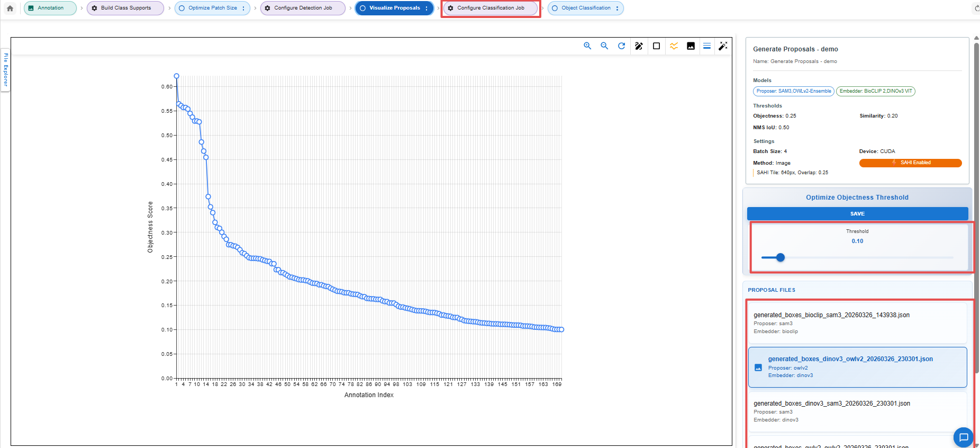Expand the File Explorer side tab
Viewport: 980px width, 448px height.
pyautogui.click(x=6, y=70)
